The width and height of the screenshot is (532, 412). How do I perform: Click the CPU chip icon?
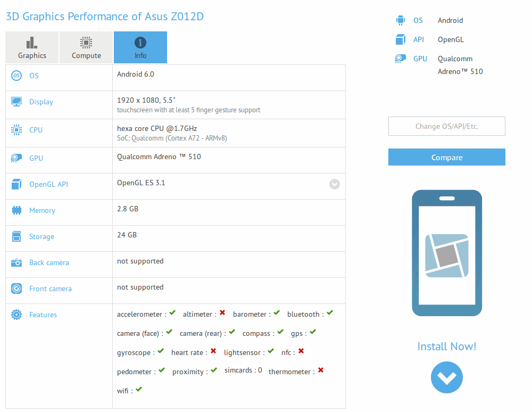point(16,130)
